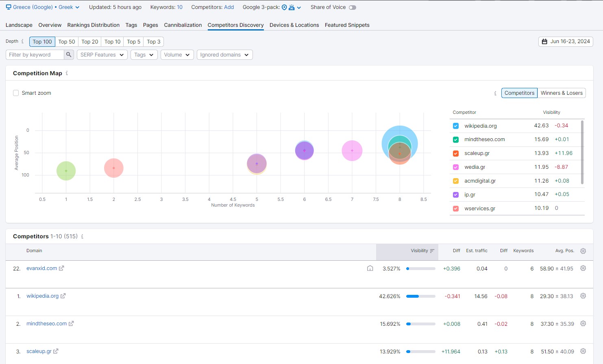Click the gear icon in the table header
This screenshot has width=603, height=364.
coord(583,251)
